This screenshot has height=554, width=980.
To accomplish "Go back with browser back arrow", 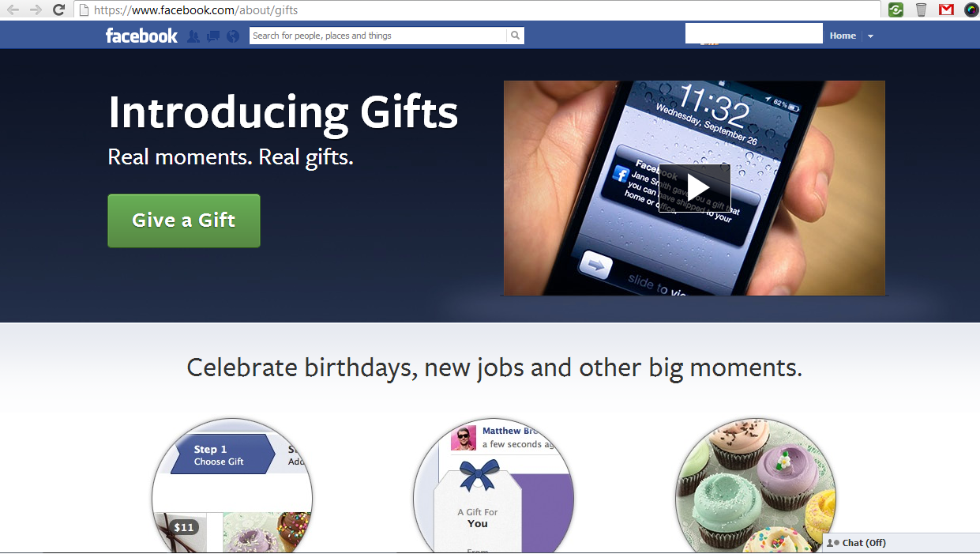I will [13, 9].
